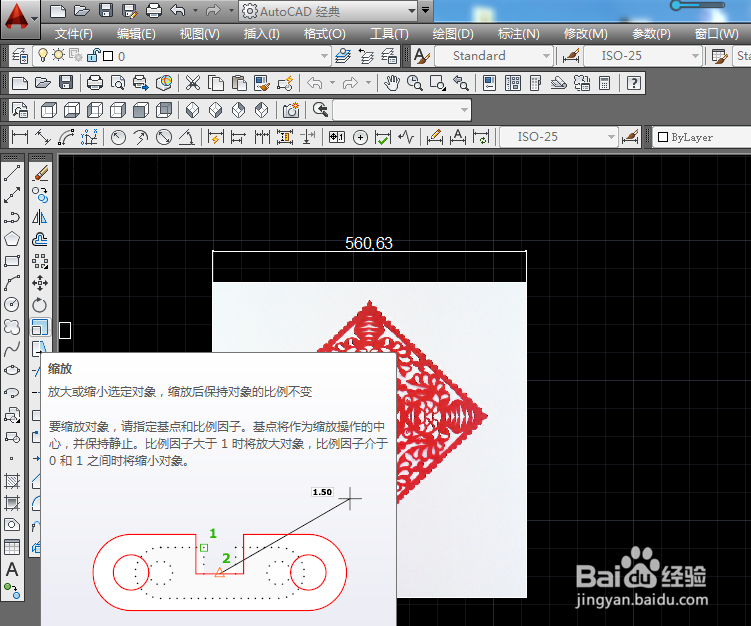Click the Match Properties paintbrush icon
This screenshot has width=751, height=626.
(262, 83)
